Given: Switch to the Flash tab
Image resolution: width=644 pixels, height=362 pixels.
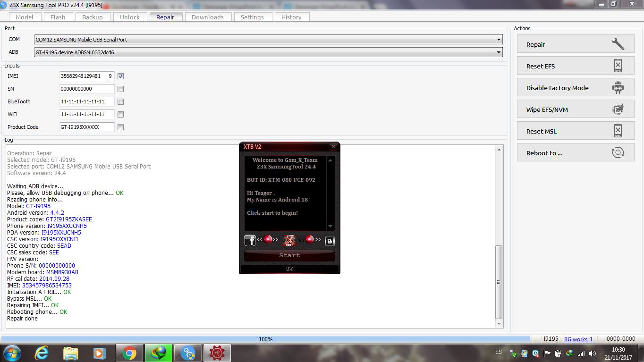Looking at the screenshot, I should pos(58,17).
